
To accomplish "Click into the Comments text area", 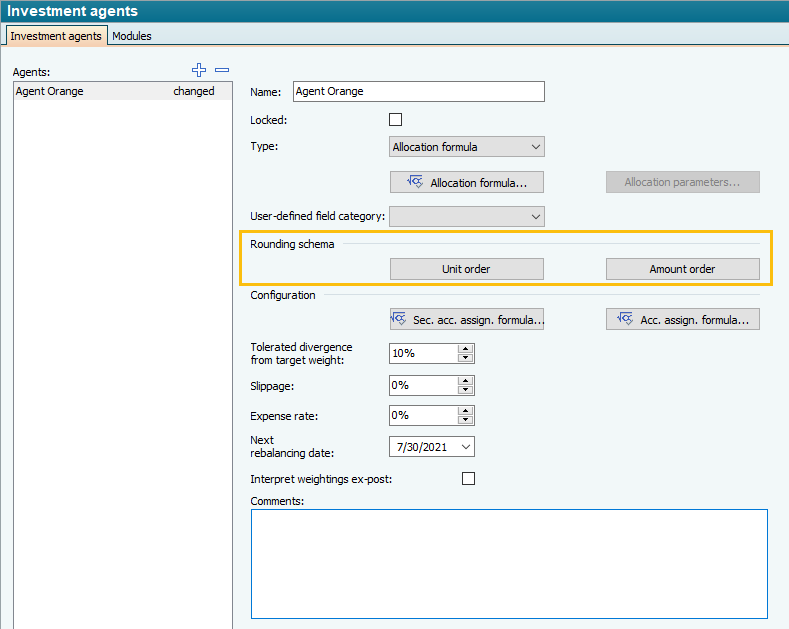I will pos(508,563).
